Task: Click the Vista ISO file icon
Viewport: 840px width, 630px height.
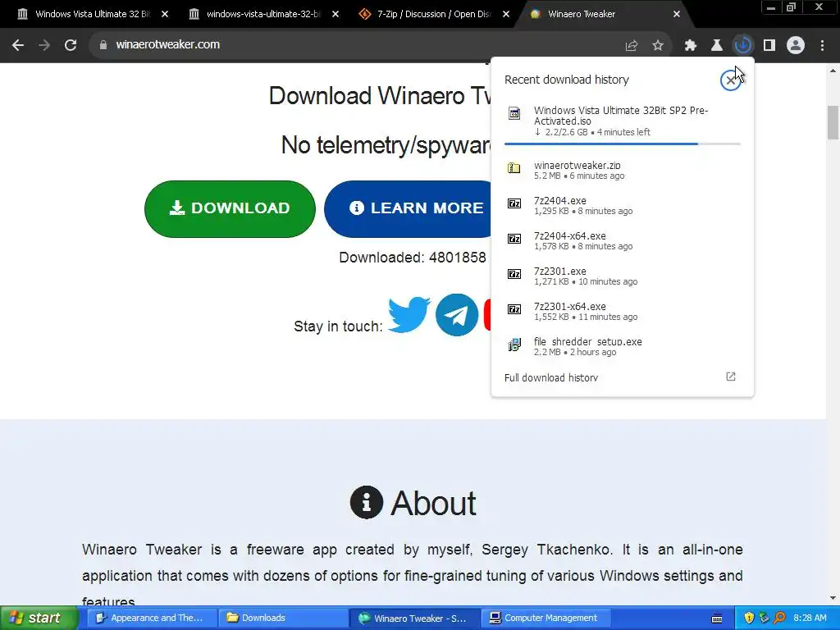Action: (x=514, y=113)
